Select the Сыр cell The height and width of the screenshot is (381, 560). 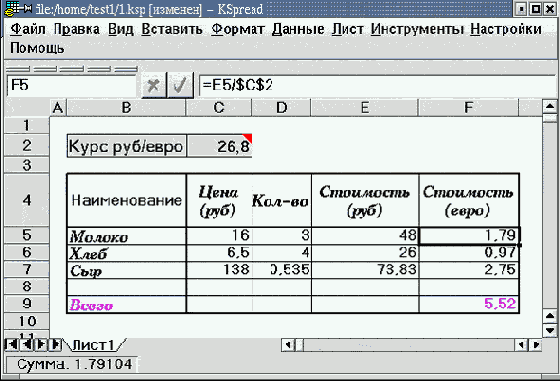tap(126, 270)
